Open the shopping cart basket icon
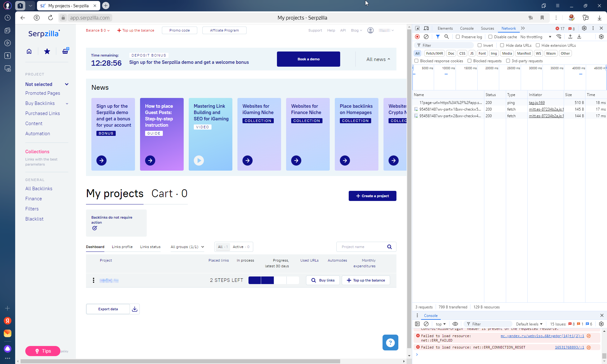This screenshot has width=607, height=364. (65, 51)
